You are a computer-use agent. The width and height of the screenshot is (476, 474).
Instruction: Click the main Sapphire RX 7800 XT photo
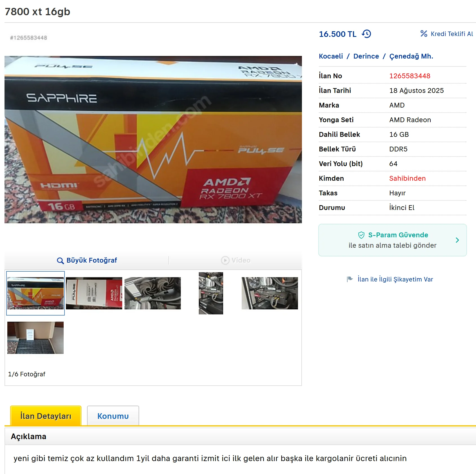[x=153, y=140]
